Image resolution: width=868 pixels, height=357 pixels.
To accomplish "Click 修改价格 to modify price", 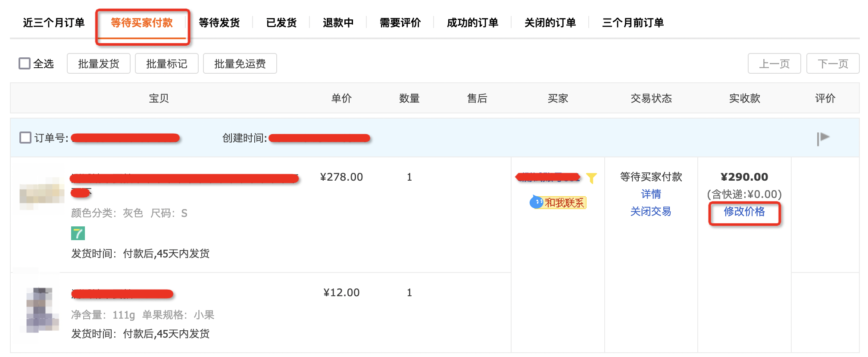I will click(744, 212).
